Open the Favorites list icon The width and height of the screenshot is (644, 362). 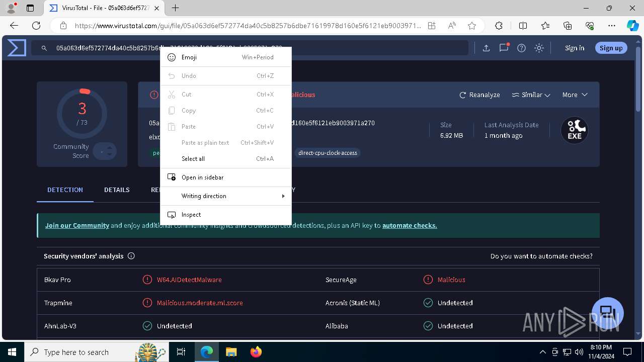point(545,26)
